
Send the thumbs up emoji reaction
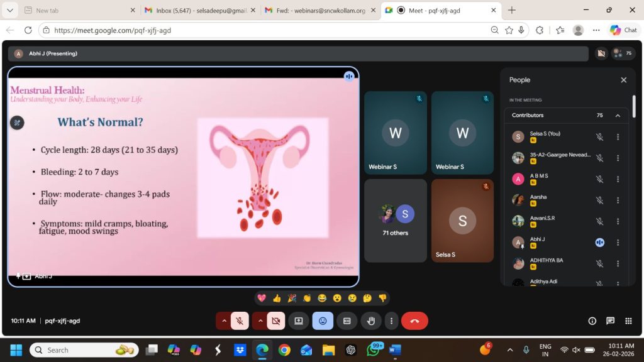coord(277,298)
